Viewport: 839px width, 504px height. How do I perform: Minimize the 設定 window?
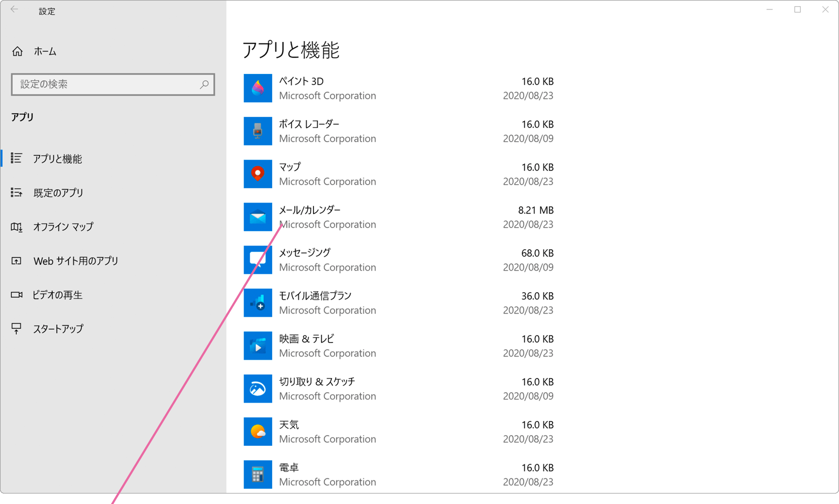coord(769,9)
